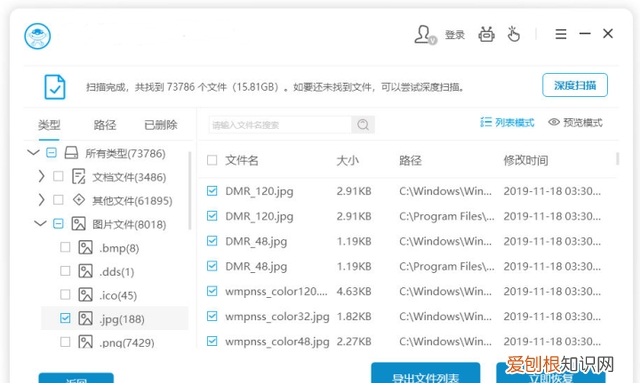Viewport: 640px width, 383px height.
Task: Check the .dds(1) checkbox
Action: 65,271
